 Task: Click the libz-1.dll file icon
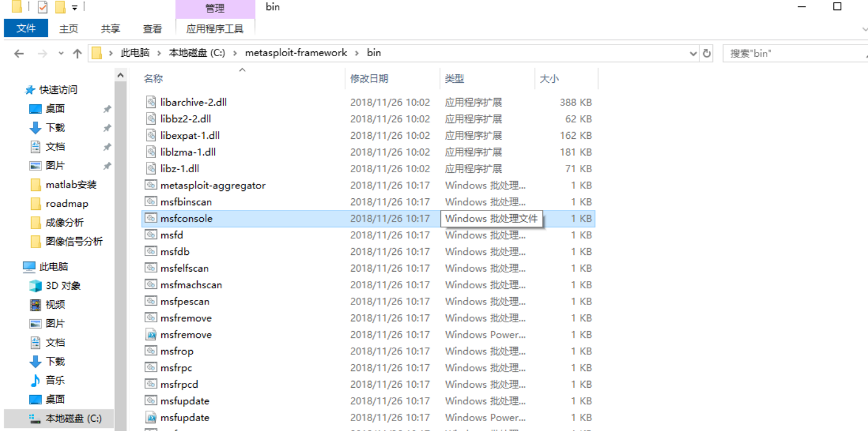point(151,169)
